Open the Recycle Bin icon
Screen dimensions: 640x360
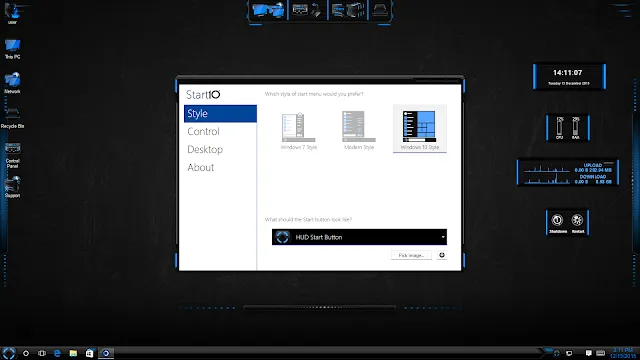pyautogui.click(x=12, y=118)
